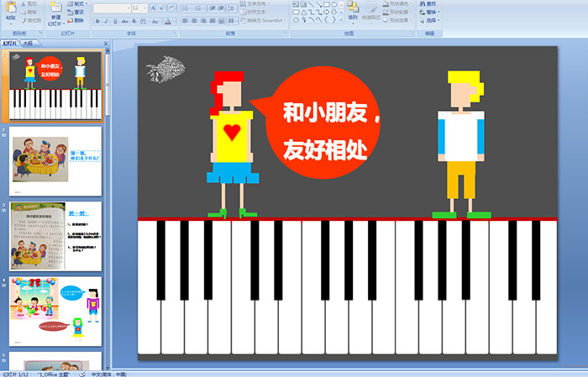Select slide 3 thumbnail with textbook page

pyautogui.click(x=55, y=236)
